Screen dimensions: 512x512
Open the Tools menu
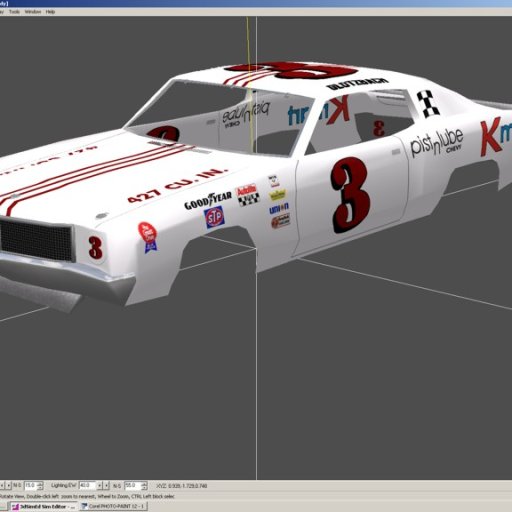click(x=14, y=12)
